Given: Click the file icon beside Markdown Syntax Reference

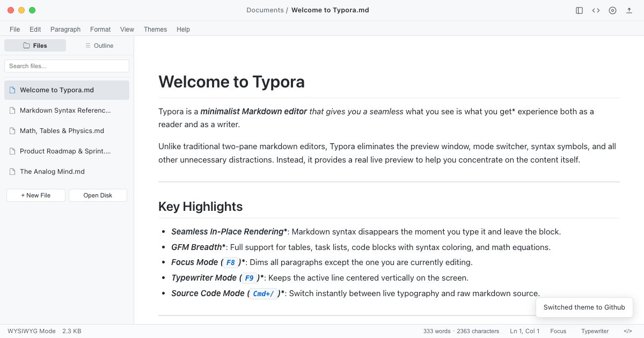Looking at the screenshot, I should click(12, 111).
